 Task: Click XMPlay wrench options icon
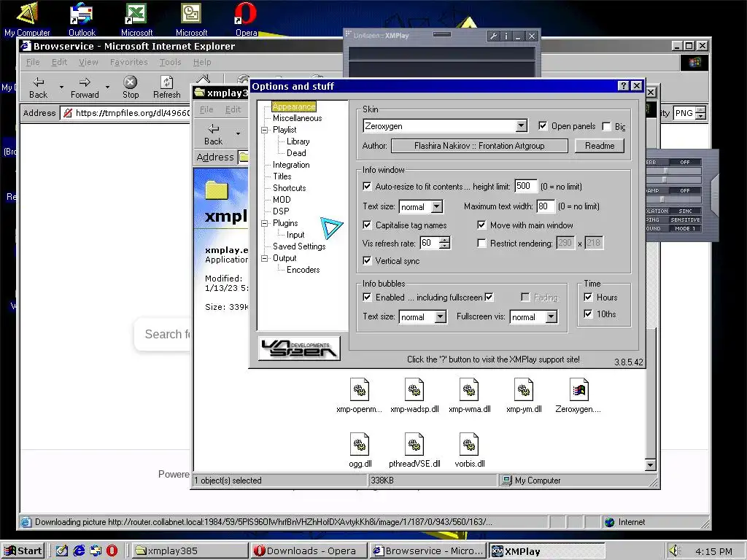click(x=494, y=36)
